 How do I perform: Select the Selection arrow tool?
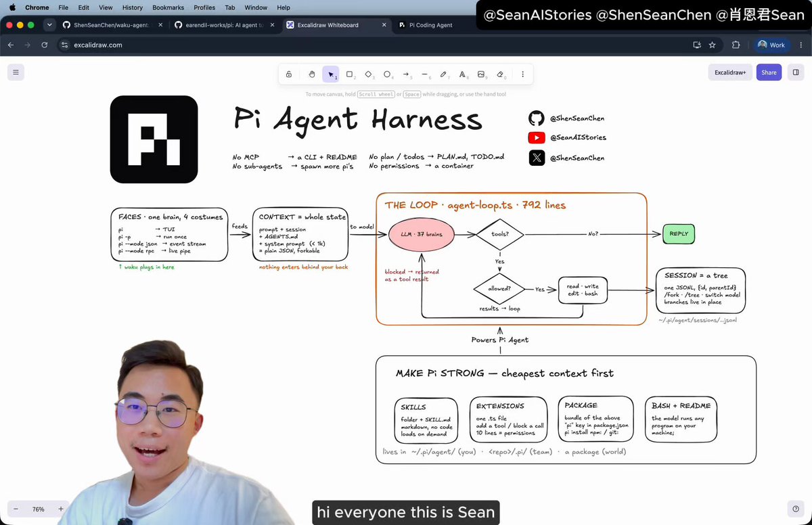pyautogui.click(x=331, y=74)
